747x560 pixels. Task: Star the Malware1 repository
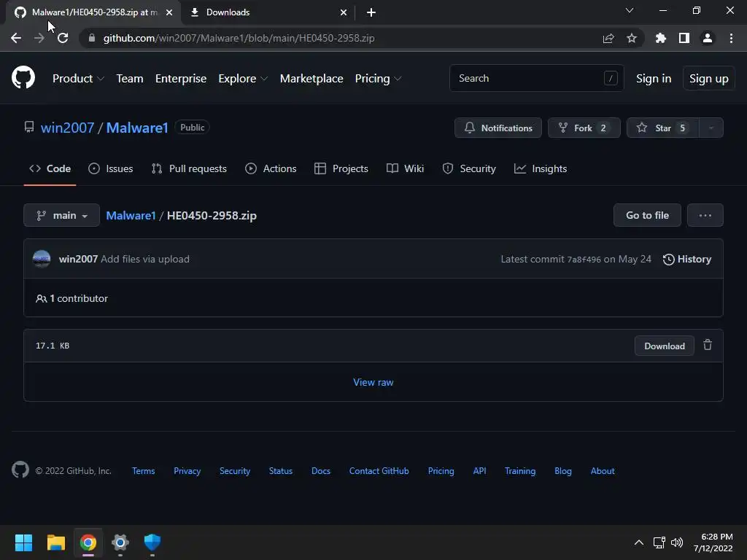(662, 128)
